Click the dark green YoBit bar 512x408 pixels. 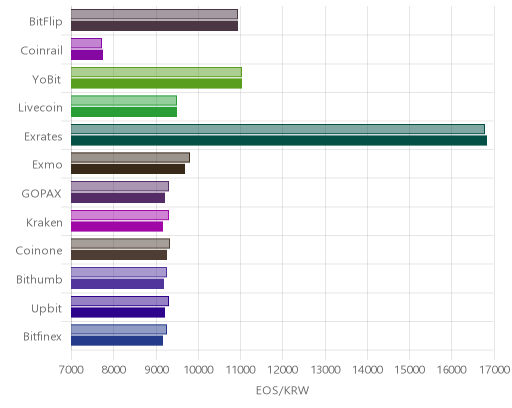coord(156,83)
